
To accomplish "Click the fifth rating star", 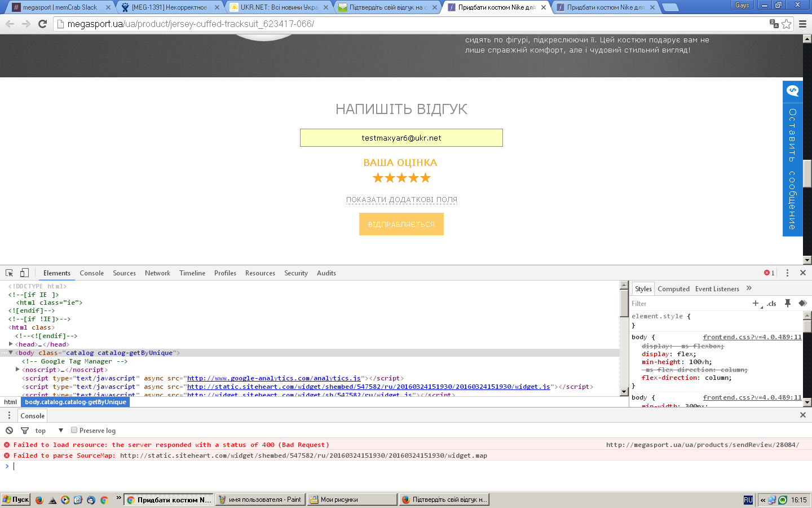I will [425, 178].
